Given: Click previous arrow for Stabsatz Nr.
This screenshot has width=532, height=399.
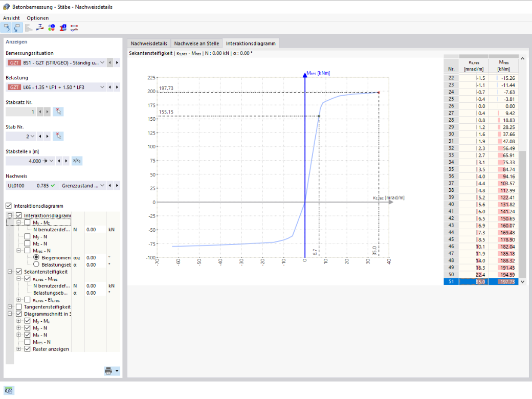Looking at the screenshot, I should (x=40, y=112).
